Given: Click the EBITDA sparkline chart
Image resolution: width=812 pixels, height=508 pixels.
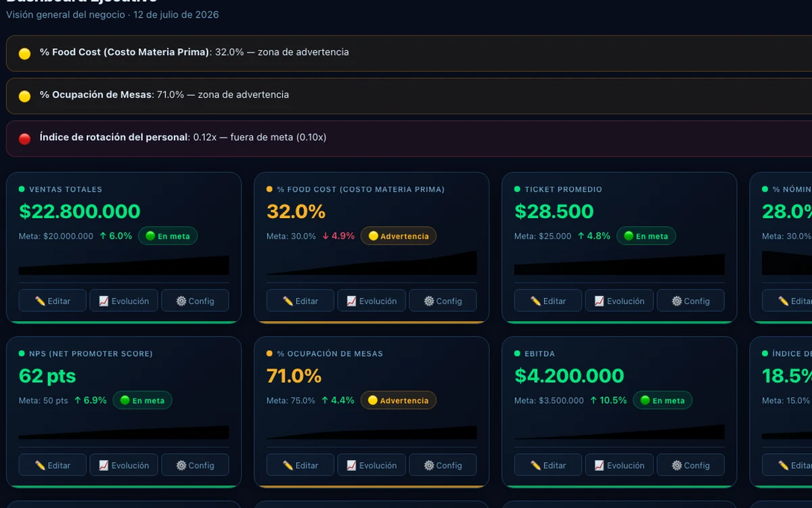Looking at the screenshot, I should click(x=619, y=431).
